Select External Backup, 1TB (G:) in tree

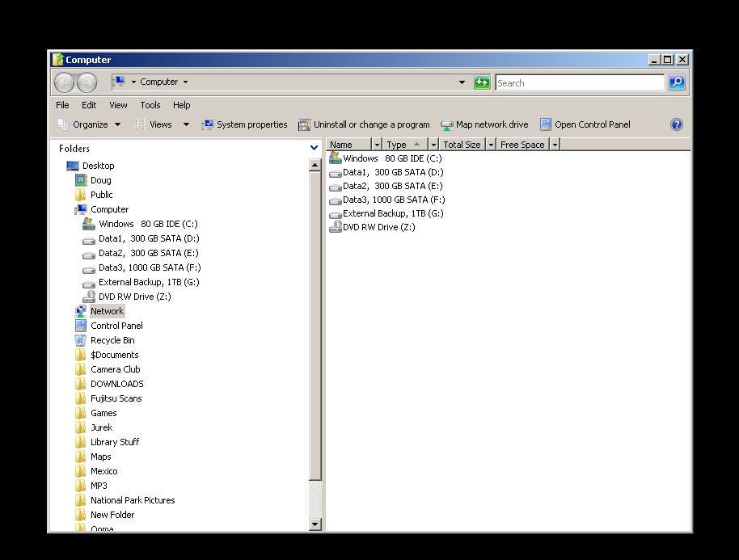coord(149,282)
